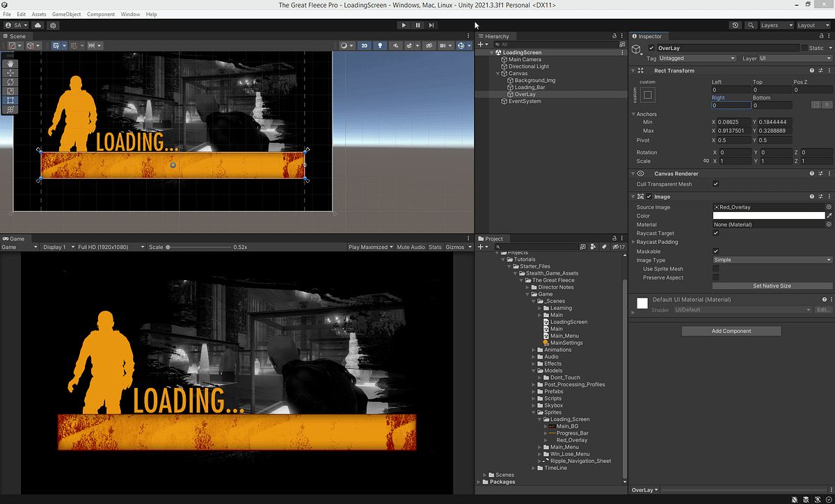The image size is (835, 504).
Task: Select the Move tool
Action: (10, 73)
